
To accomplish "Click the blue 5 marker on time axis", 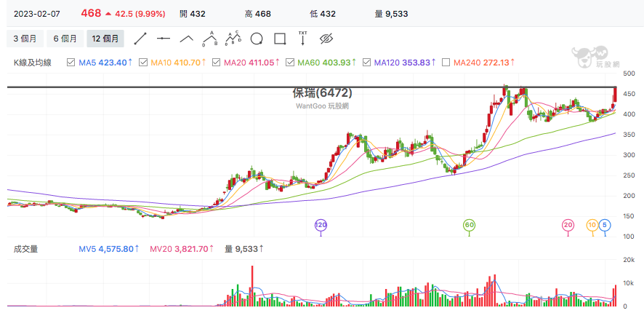I will pyautogui.click(x=605, y=225).
